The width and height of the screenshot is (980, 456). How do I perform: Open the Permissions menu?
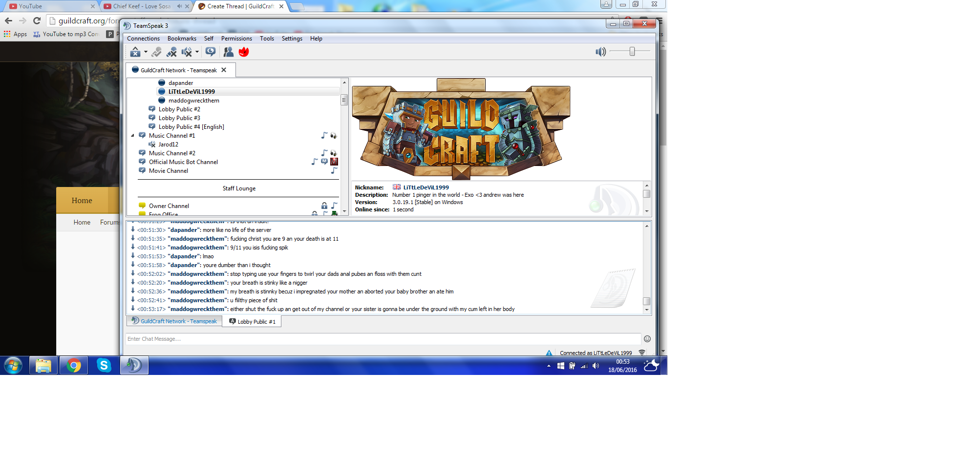pos(236,39)
